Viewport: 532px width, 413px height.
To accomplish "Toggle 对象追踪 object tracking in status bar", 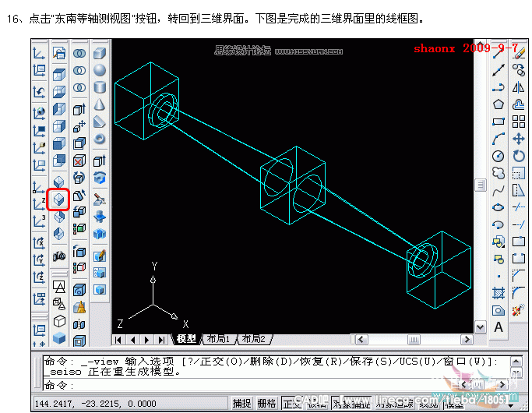I will (x=395, y=404).
